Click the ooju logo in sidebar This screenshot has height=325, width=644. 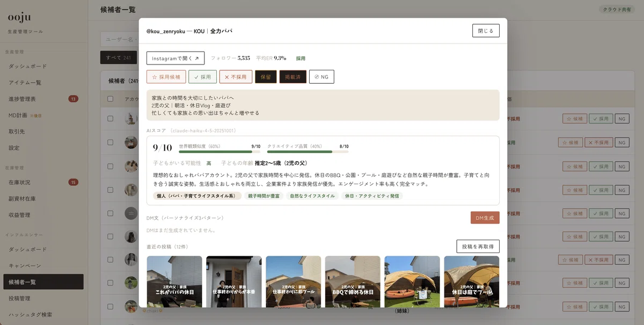[x=18, y=18]
